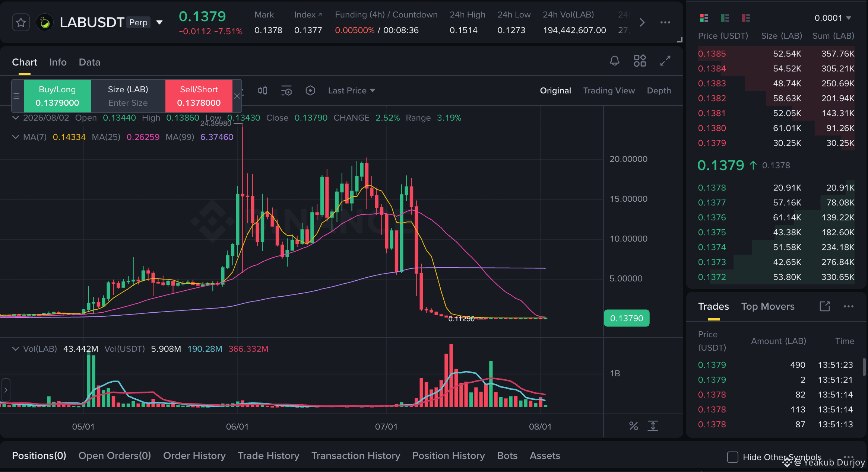
Task: Add LABUSDT to favorites with star icon
Action: click(21, 23)
